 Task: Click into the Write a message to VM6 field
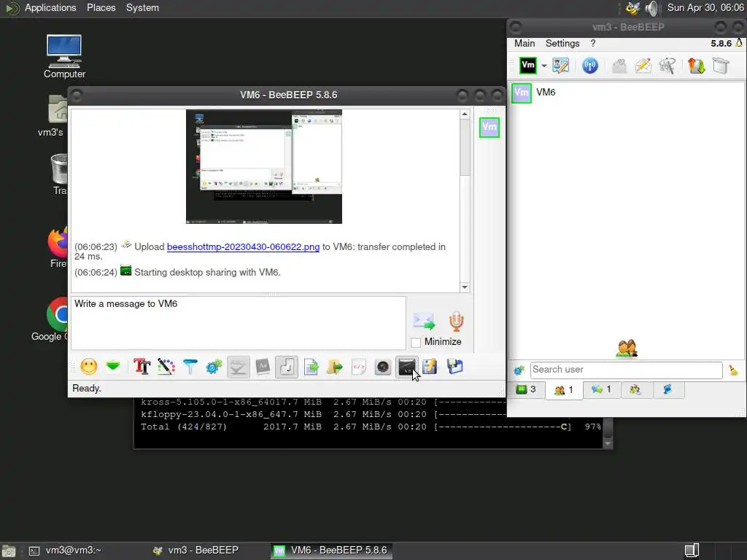[x=239, y=323]
